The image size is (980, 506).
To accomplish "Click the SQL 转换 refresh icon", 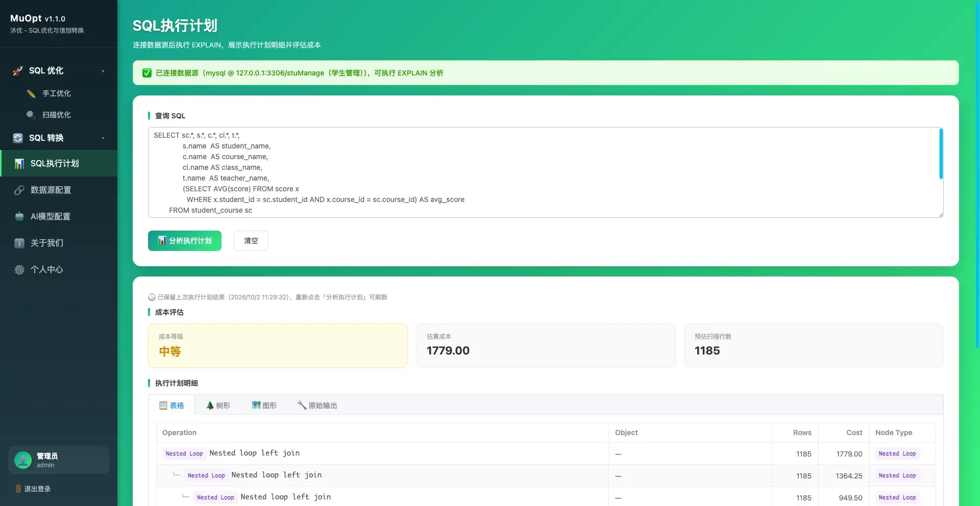I will pyautogui.click(x=18, y=138).
